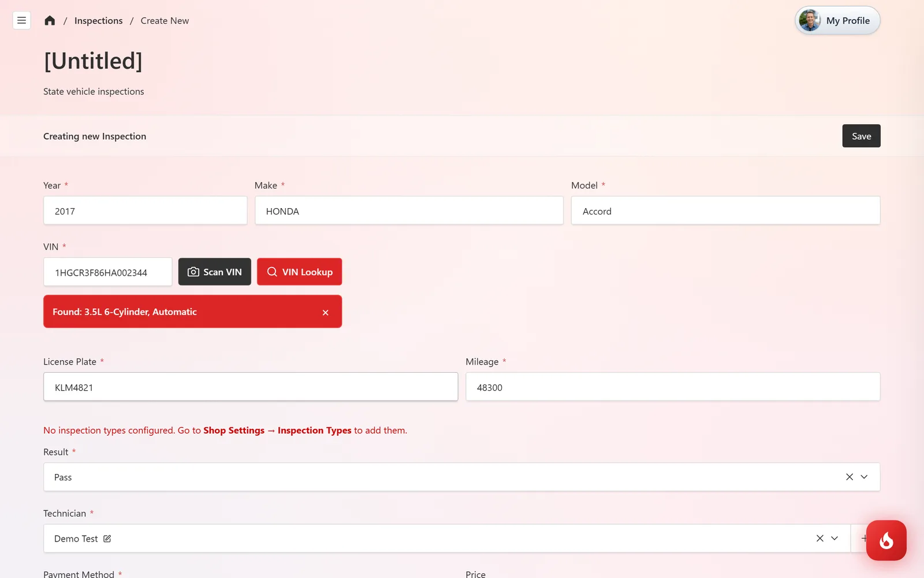This screenshot has width=924, height=578.
Task: Open the Result combo box showing Pass
Action: (x=461, y=477)
